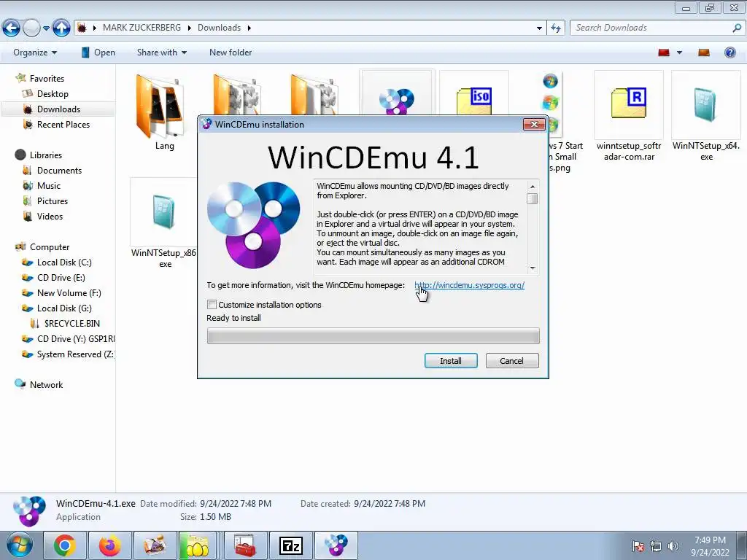Select the Lang folder icon
The height and width of the screenshot is (560, 747).
click(x=160, y=106)
